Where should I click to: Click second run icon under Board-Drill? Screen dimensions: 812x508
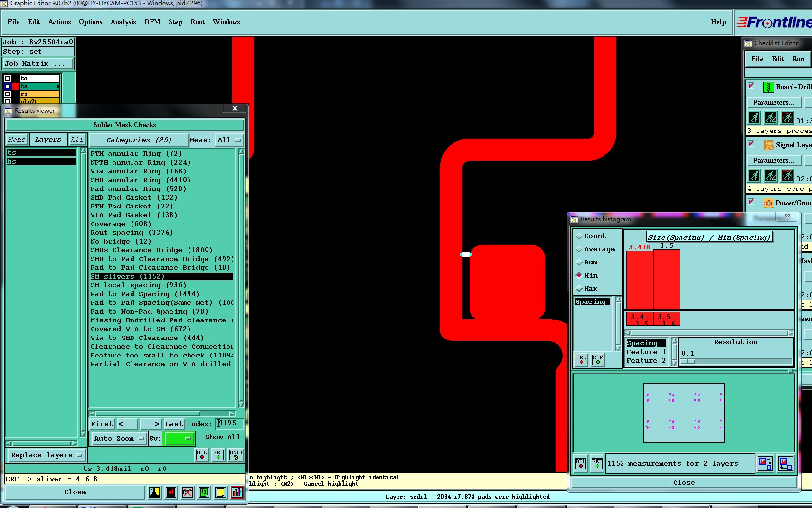point(771,117)
